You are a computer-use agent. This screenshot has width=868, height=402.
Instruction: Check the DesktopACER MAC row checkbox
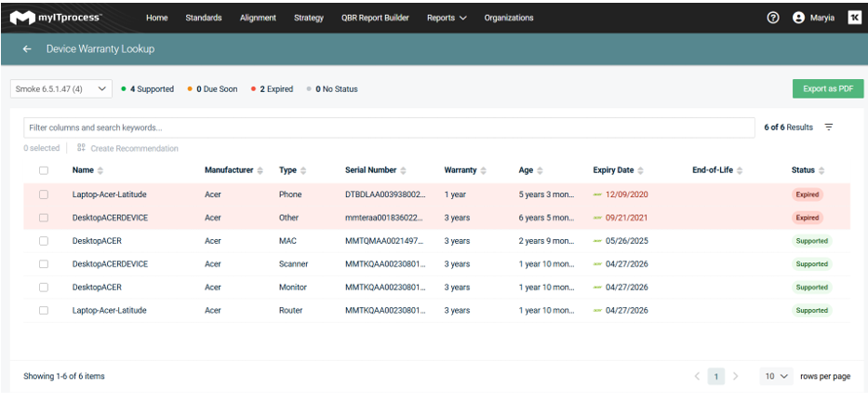pos(44,241)
